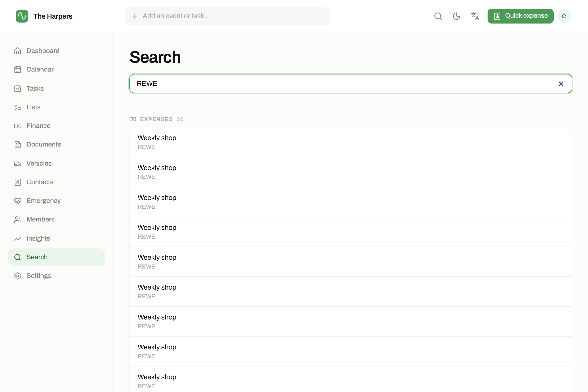Click into the REWE search input
Screen dimensions: 588x392
point(351,84)
